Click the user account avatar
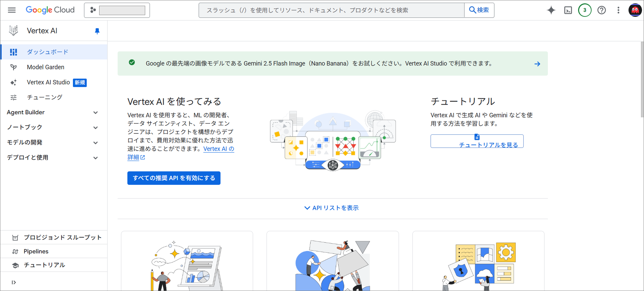This screenshot has height=291, width=644. [635, 10]
